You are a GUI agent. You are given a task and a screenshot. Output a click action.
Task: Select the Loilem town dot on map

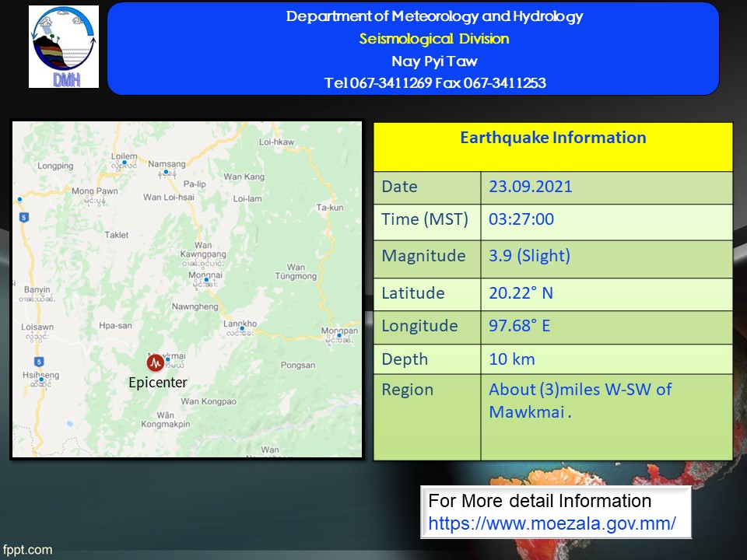[124, 163]
